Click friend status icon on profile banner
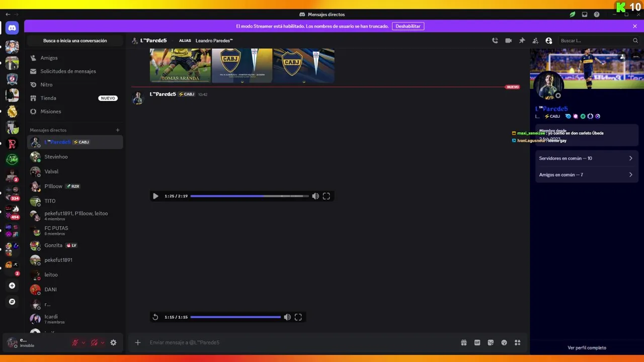This screenshot has width=644, height=362. point(623,57)
